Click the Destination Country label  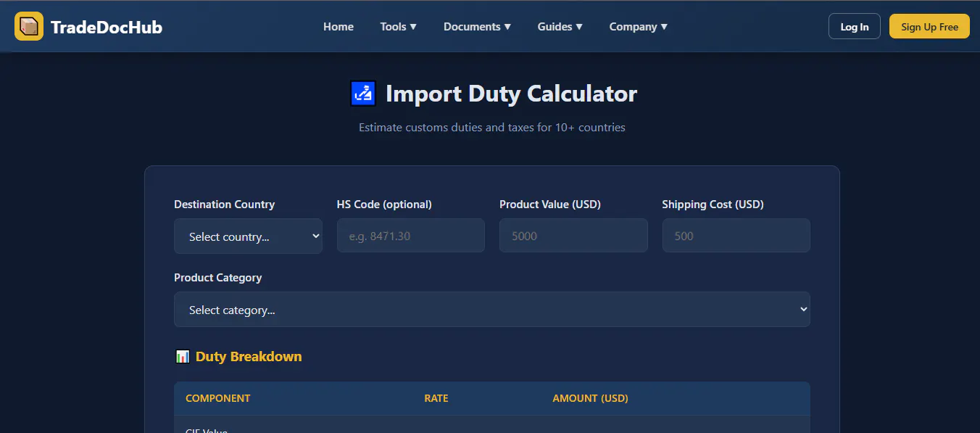click(225, 205)
